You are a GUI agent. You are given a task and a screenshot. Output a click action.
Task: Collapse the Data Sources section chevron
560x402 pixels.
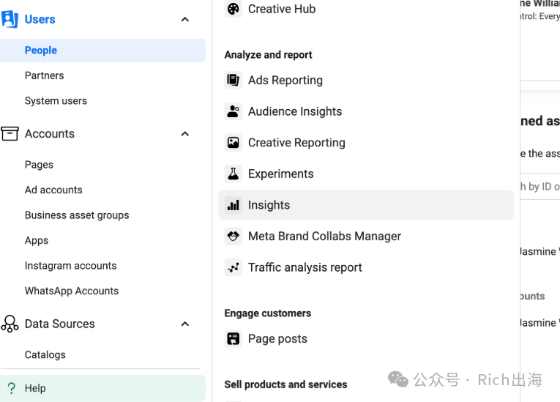pyautogui.click(x=185, y=324)
